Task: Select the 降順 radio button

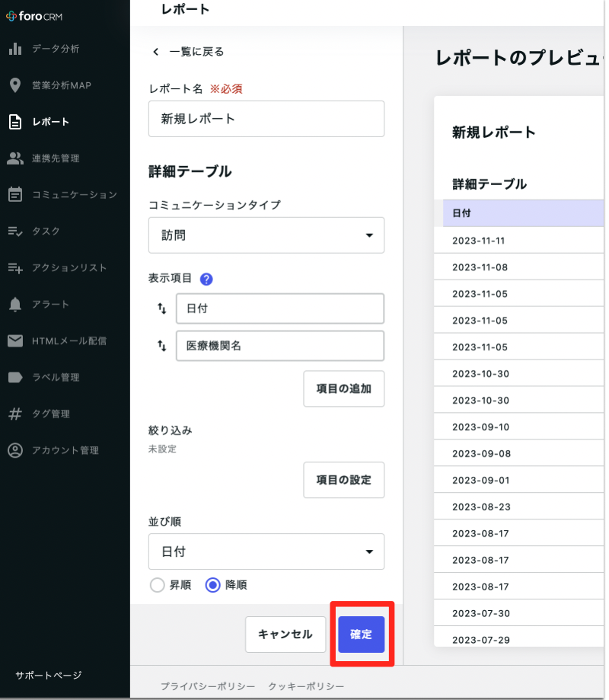Action: (x=213, y=585)
